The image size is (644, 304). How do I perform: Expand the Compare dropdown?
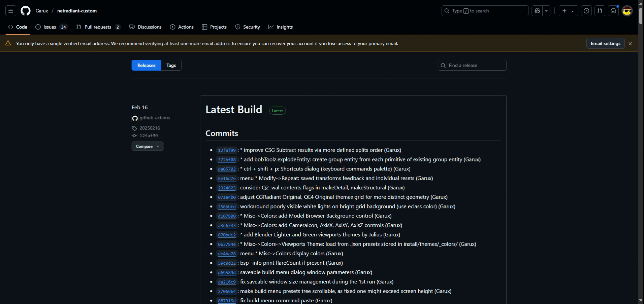147,146
